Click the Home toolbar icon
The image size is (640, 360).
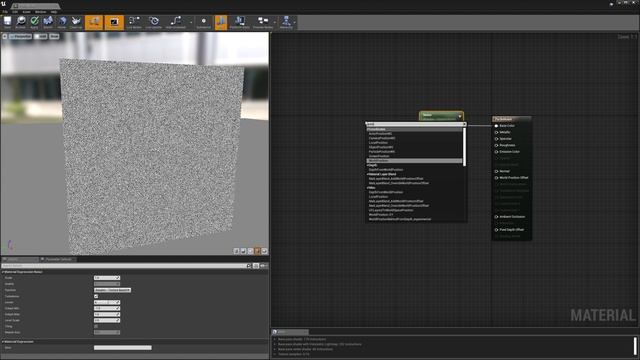62,22
